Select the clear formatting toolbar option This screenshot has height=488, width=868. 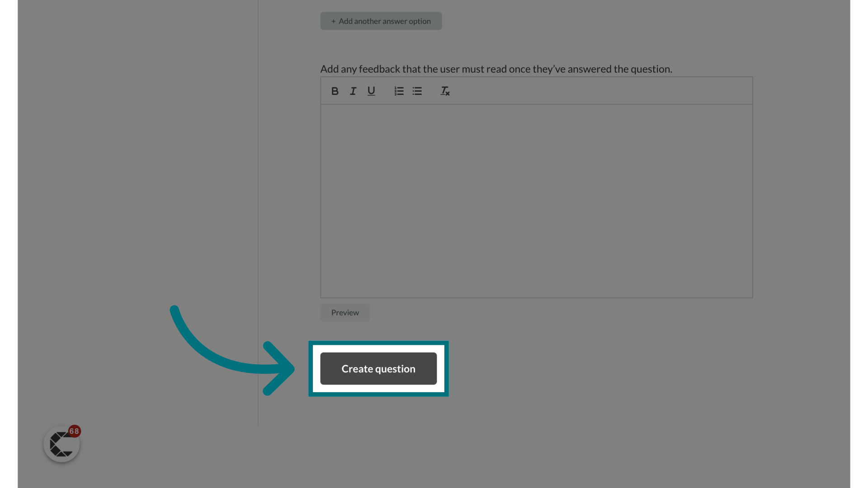(x=445, y=90)
